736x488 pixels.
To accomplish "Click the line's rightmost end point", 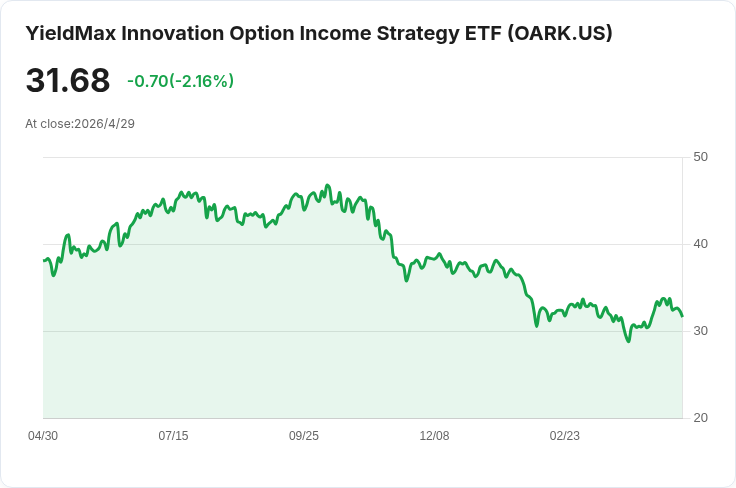I will (x=682, y=316).
